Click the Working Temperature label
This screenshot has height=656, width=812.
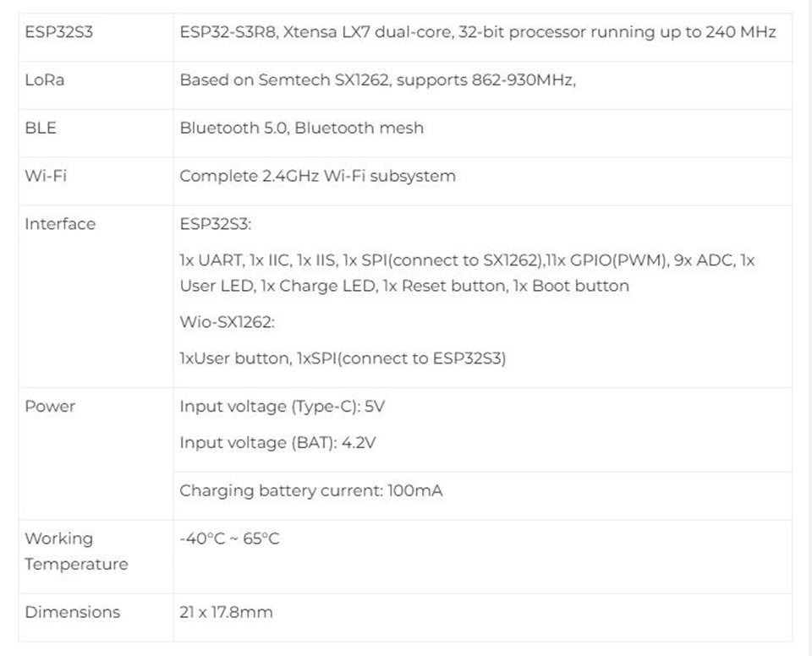coord(75,551)
